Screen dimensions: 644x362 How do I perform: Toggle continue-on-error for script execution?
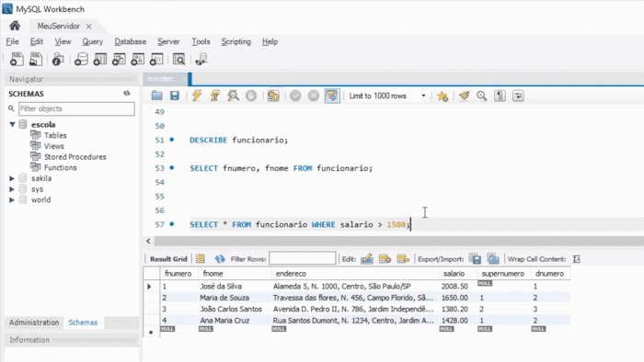pos(273,96)
